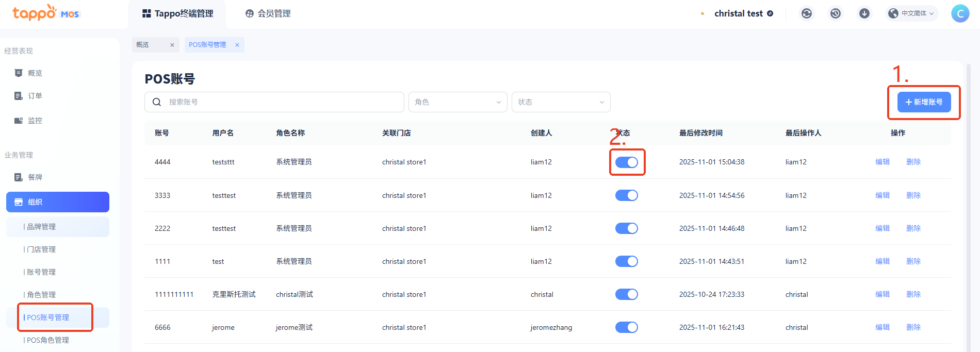Open 监控 monitoring in sidebar
The image size is (980, 352).
35,121
